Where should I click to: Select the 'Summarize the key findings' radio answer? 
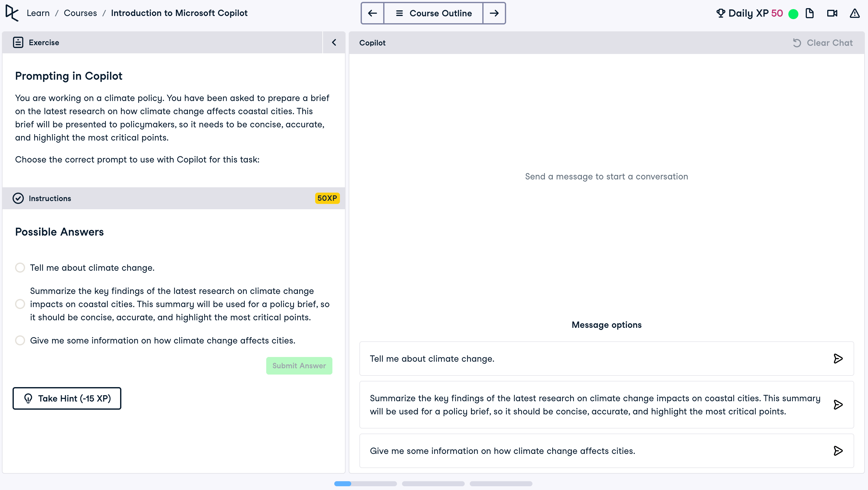click(x=20, y=304)
